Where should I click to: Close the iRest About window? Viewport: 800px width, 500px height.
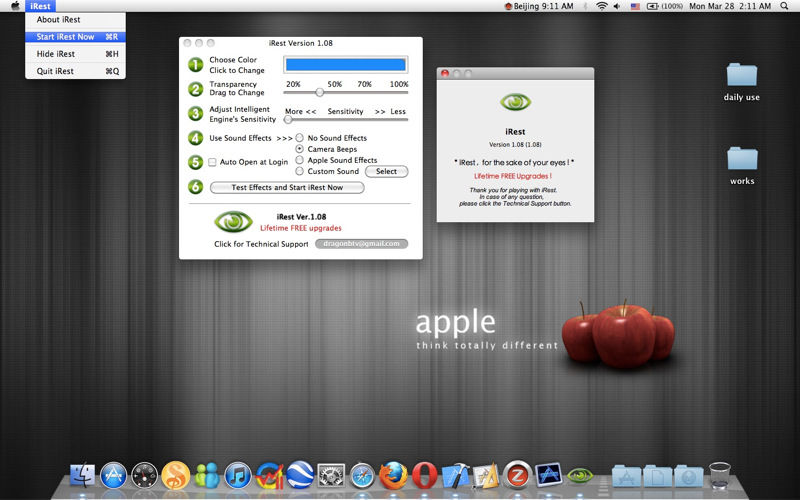tap(445, 73)
